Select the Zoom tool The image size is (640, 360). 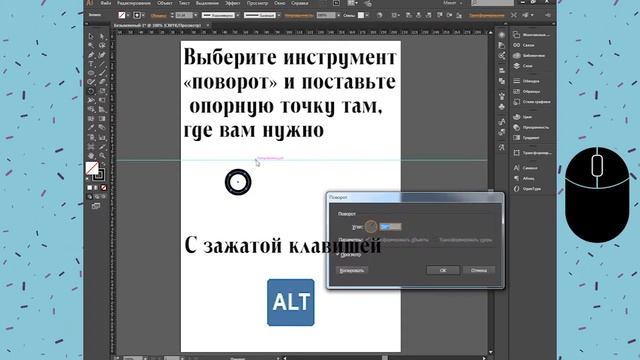click(x=102, y=155)
